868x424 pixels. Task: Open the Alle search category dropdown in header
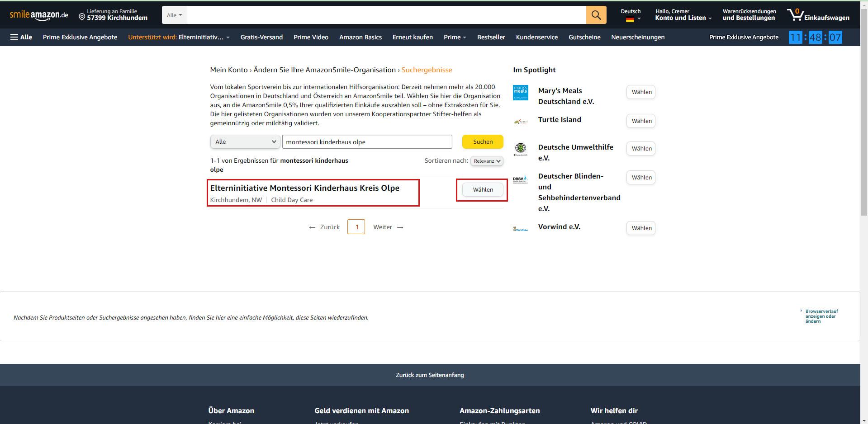174,15
